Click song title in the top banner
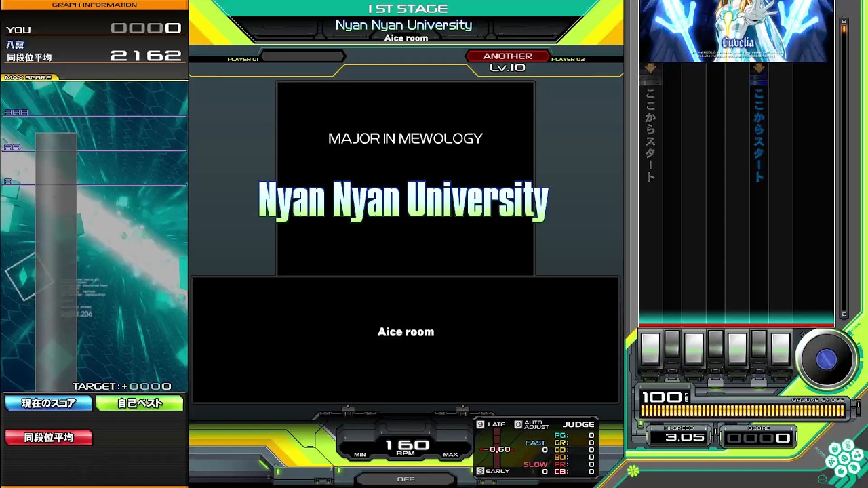This screenshot has height=488, width=868. (x=404, y=25)
